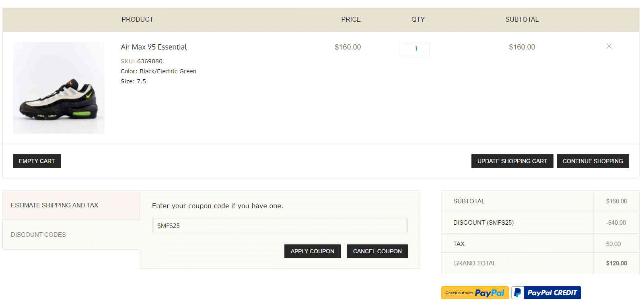The image size is (644, 304).
Task: Select the GRAND TOTAL label
Action: 475,263
